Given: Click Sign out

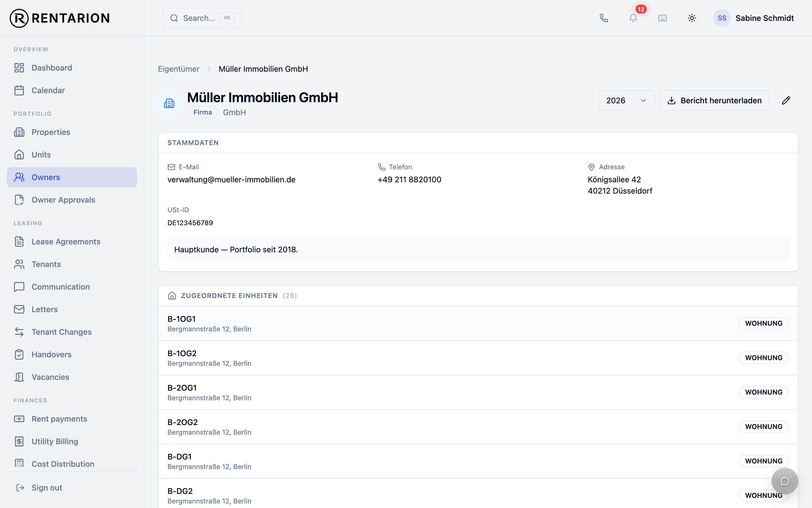Looking at the screenshot, I should tap(72, 487).
